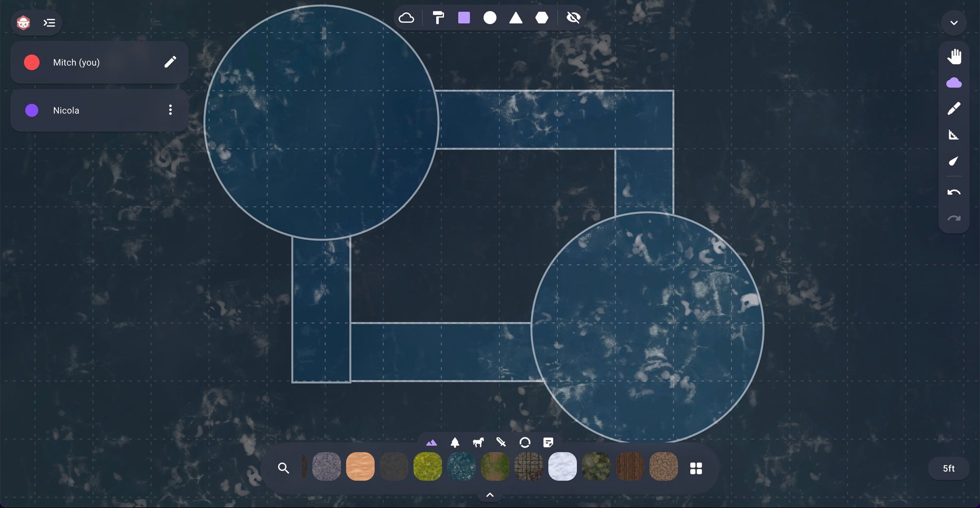
Task: Click Nicola's purple color dot
Action: tap(32, 110)
